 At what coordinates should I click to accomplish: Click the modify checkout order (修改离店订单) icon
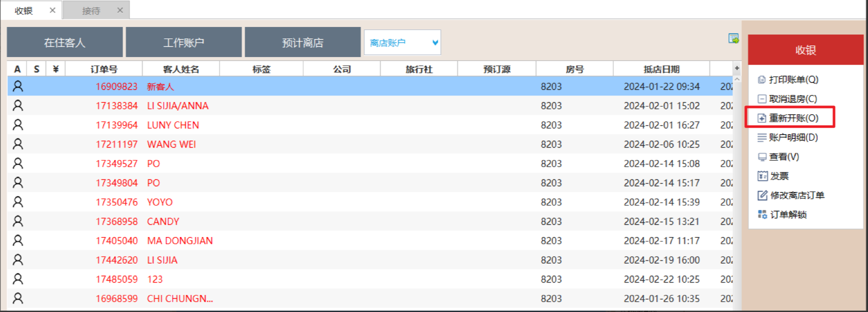pyautogui.click(x=762, y=195)
